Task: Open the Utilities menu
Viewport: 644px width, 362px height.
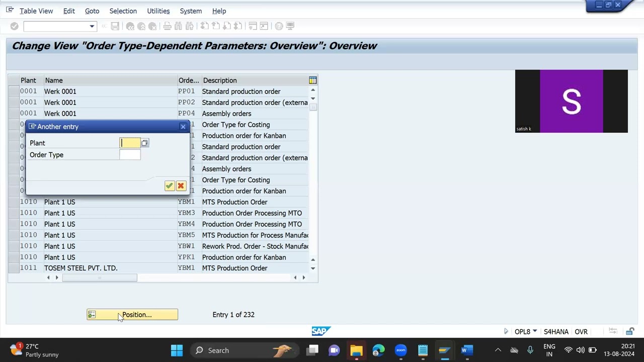Action: (158, 11)
